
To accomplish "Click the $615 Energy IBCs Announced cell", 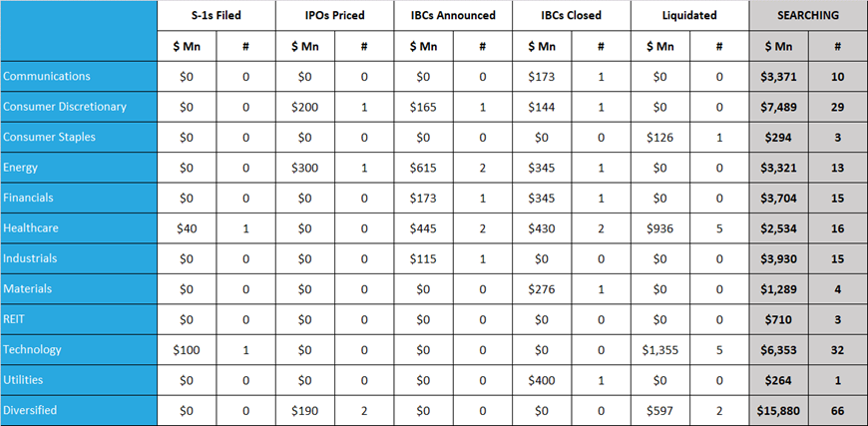I will tap(424, 168).
